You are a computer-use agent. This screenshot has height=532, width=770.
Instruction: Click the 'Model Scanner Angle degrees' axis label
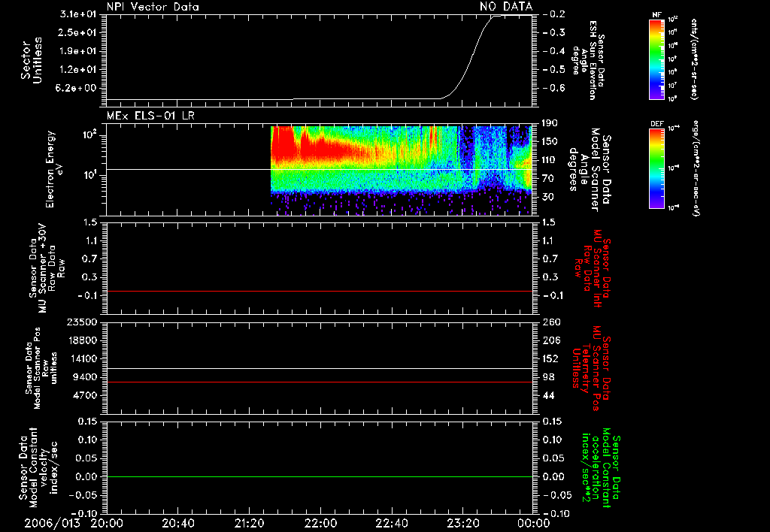[590, 170]
